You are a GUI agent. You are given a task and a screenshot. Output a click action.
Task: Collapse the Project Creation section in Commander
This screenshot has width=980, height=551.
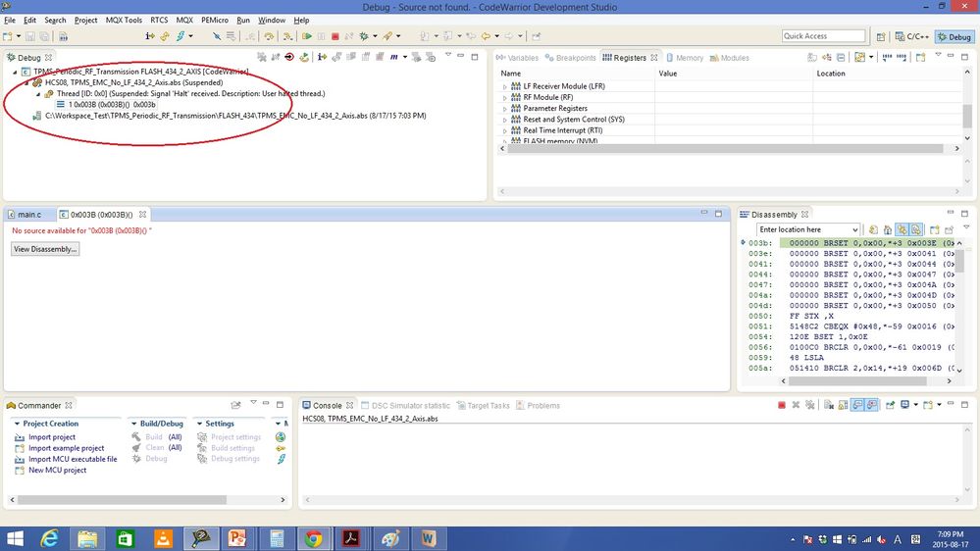17,424
